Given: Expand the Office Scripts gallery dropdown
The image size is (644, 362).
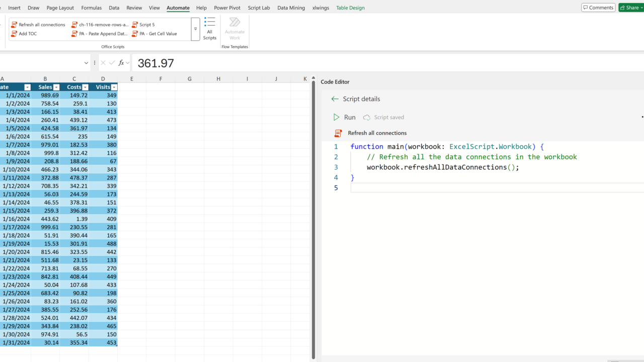Looking at the screenshot, I should 195,29.
